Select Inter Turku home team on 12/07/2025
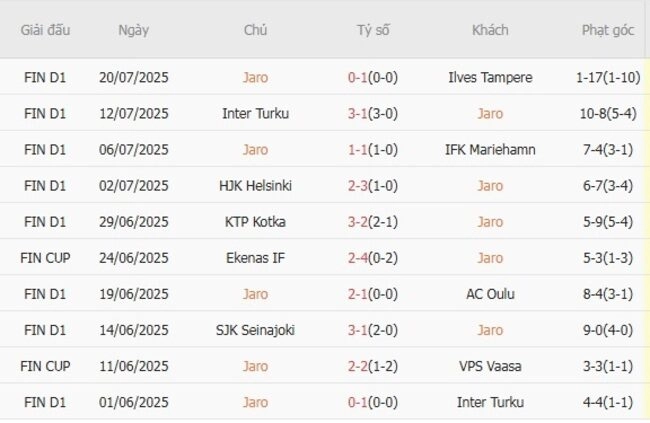 [x=255, y=114]
